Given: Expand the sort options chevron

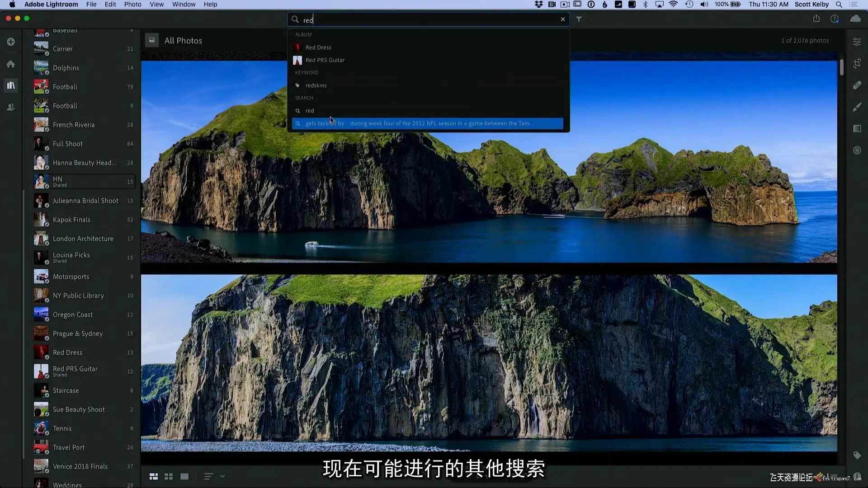Looking at the screenshot, I should [x=222, y=476].
